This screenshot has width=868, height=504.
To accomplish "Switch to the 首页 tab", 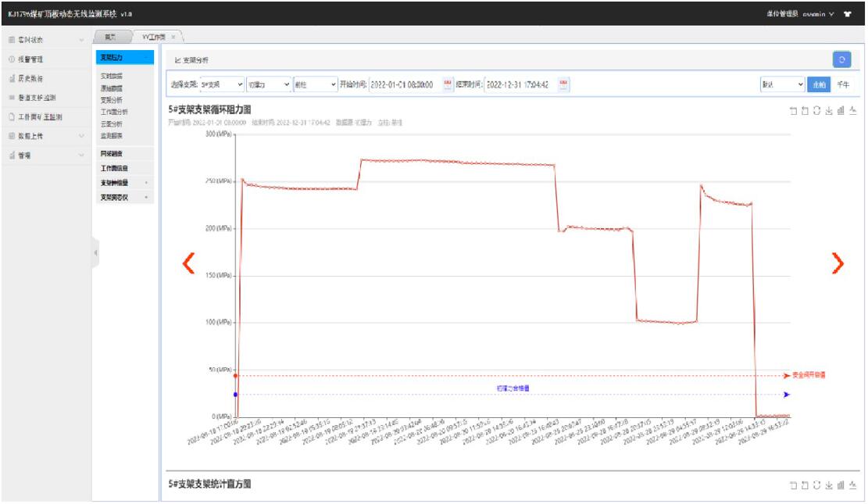I will pos(110,37).
